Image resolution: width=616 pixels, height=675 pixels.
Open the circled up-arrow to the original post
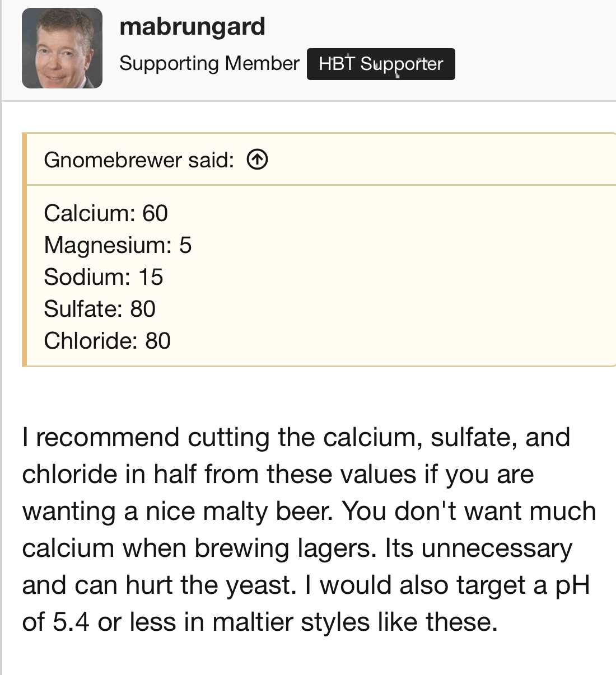[x=257, y=160]
